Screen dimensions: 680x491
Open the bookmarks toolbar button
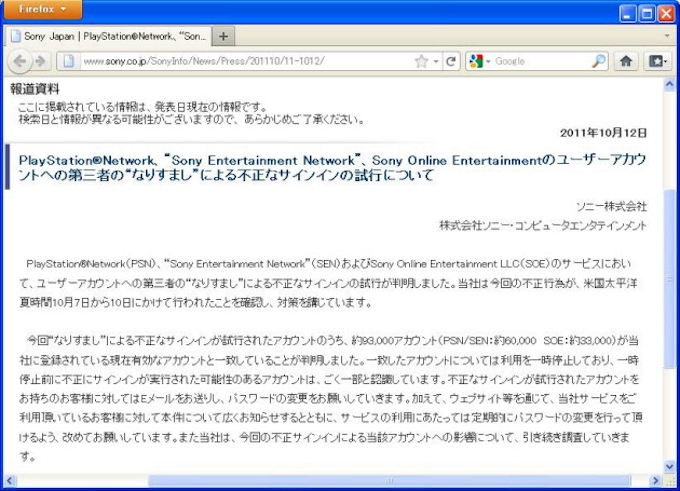657,61
